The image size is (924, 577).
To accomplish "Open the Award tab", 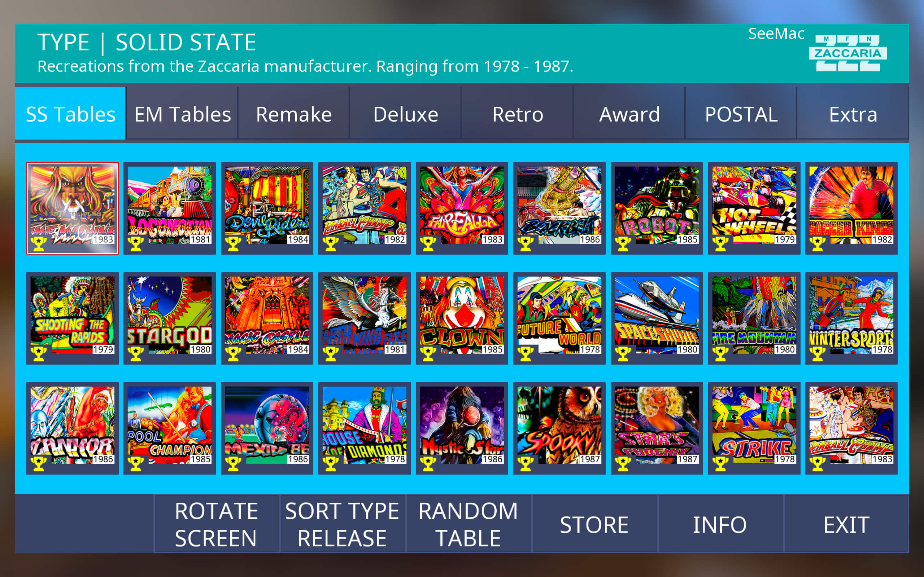I will pos(629,114).
